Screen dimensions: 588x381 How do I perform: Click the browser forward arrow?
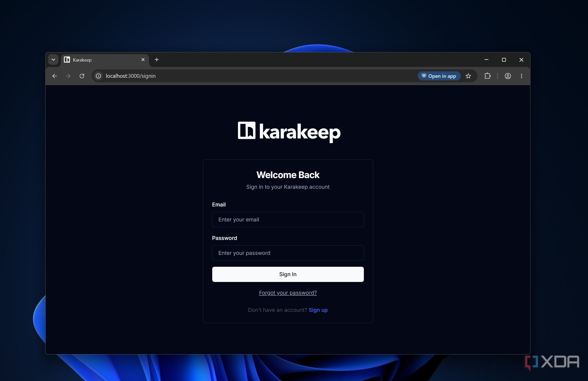coord(68,76)
